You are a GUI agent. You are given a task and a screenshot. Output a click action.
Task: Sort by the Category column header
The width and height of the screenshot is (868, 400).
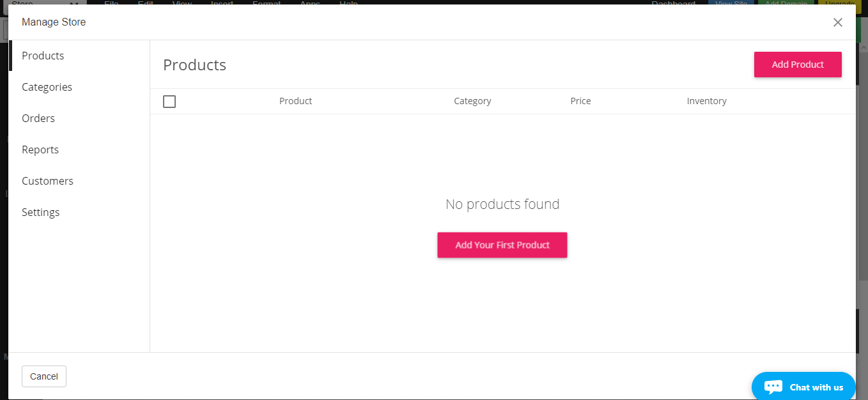point(472,101)
